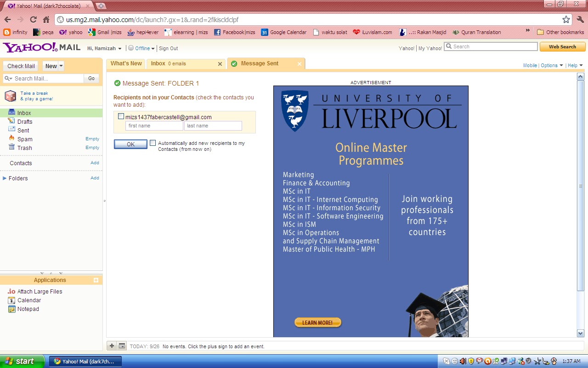The image size is (588, 368).
Task: Open the Drafts folder
Action: click(25, 121)
